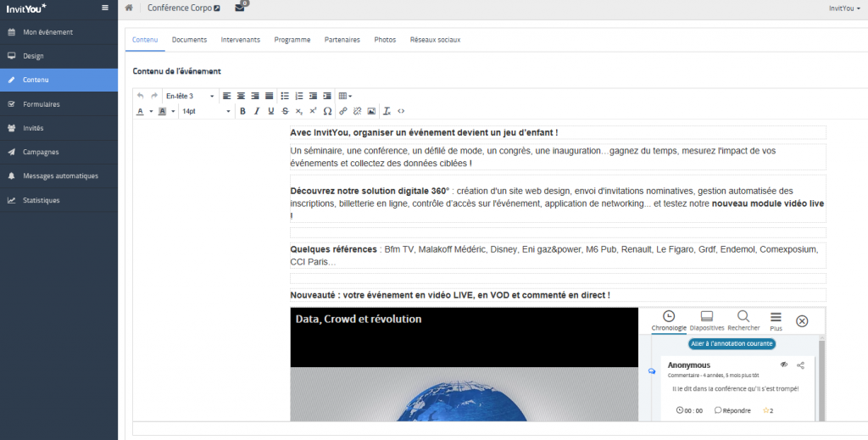Open Statistiques in sidebar
Image resolution: width=868 pixels, height=440 pixels.
(x=58, y=200)
